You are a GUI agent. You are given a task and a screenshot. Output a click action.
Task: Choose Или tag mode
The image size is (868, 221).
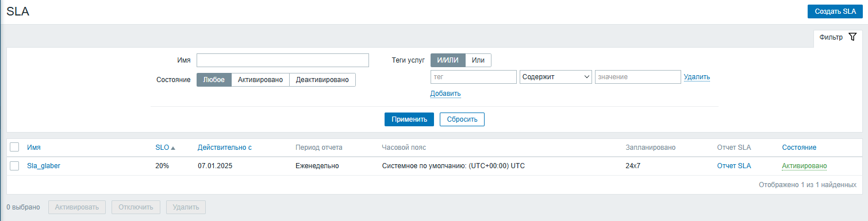click(x=478, y=60)
